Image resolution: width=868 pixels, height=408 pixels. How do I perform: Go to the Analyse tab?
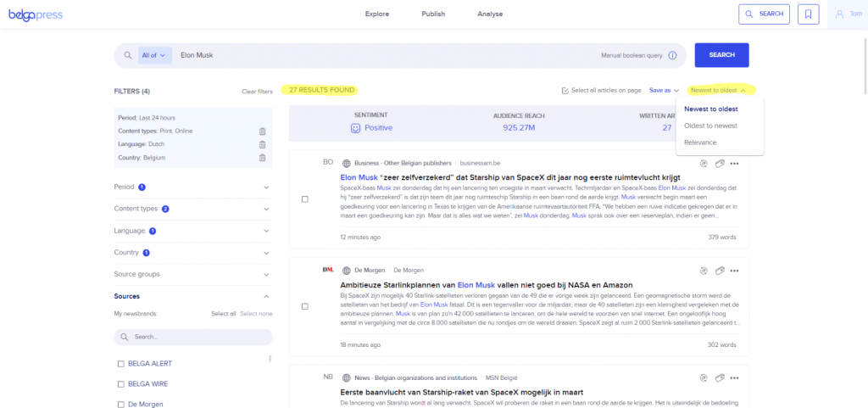tap(490, 14)
